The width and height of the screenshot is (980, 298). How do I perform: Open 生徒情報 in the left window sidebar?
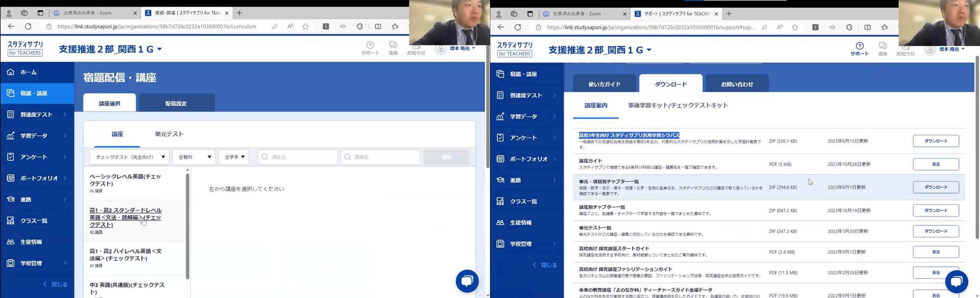tap(37, 242)
